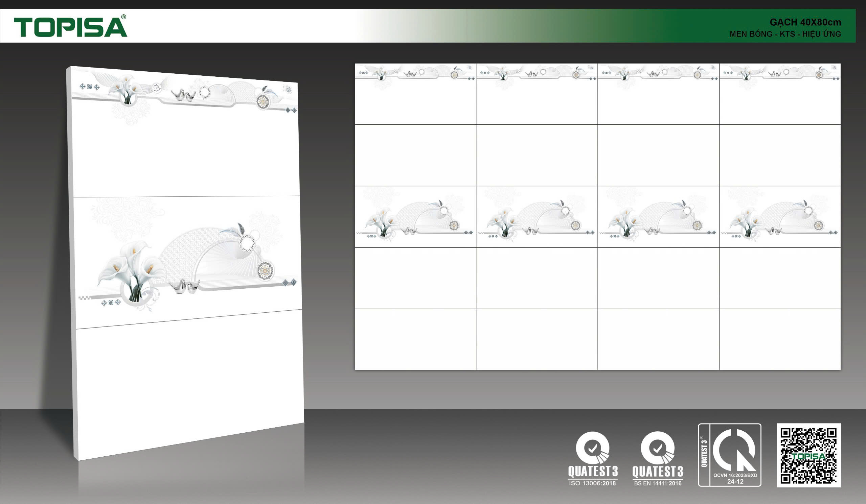Click the TOPISA logo in the header
The width and height of the screenshot is (866, 504).
[x=70, y=27]
